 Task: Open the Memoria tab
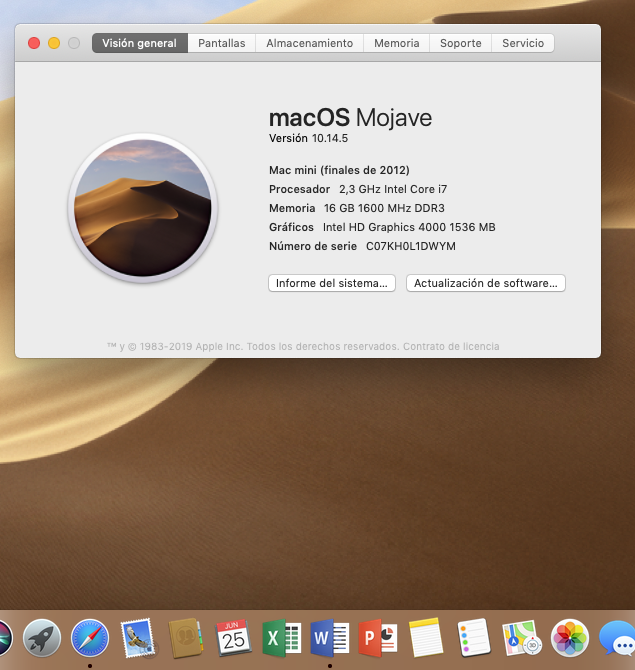point(397,43)
